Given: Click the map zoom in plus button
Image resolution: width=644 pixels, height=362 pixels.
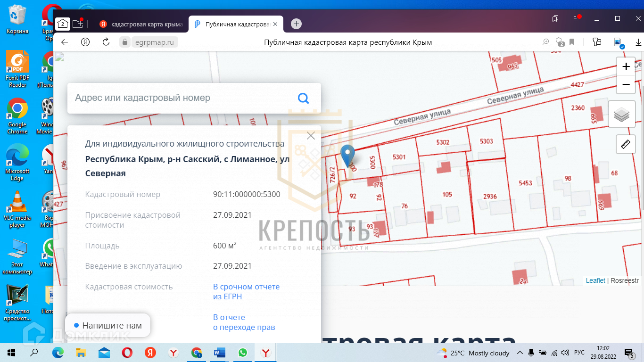Looking at the screenshot, I should pos(626,66).
